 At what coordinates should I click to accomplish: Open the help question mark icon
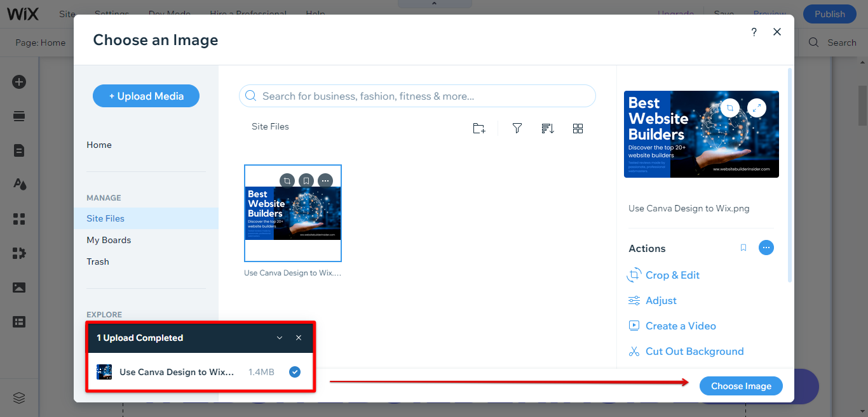pyautogui.click(x=754, y=32)
